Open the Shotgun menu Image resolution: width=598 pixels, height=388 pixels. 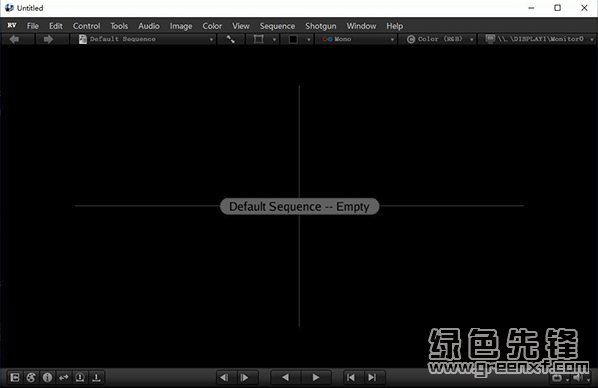(x=320, y=26)
